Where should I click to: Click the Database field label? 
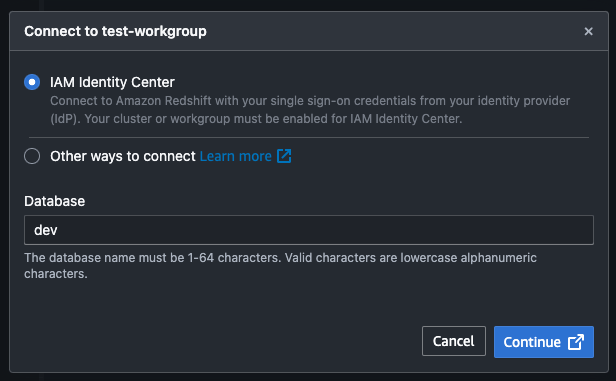[x=55, y=201]
